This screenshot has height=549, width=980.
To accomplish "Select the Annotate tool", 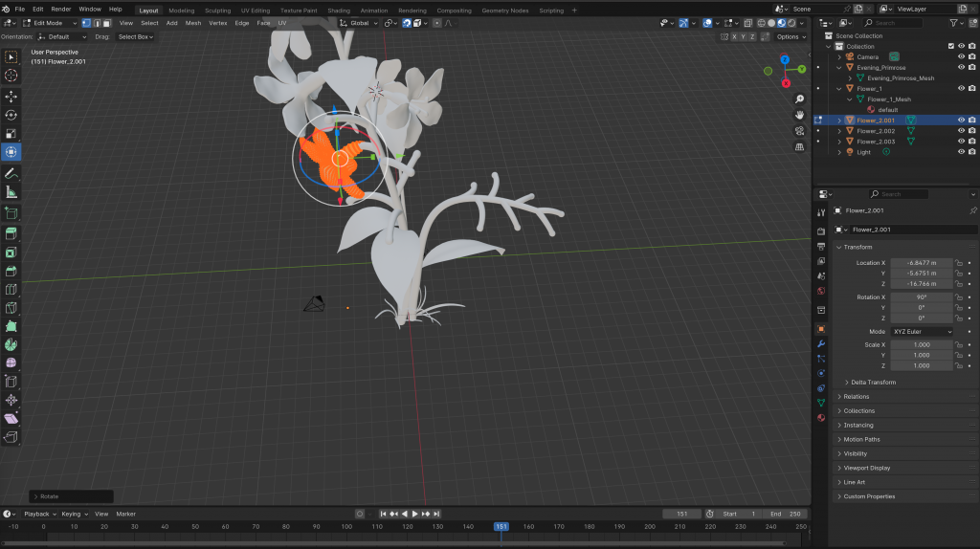I will (x=11, y=173).
